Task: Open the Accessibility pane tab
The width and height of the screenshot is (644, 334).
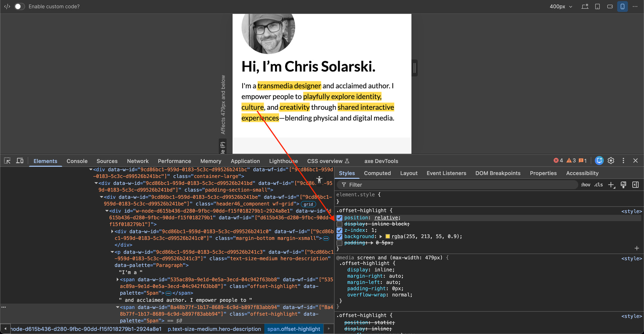Action: (x=582, y=173)
